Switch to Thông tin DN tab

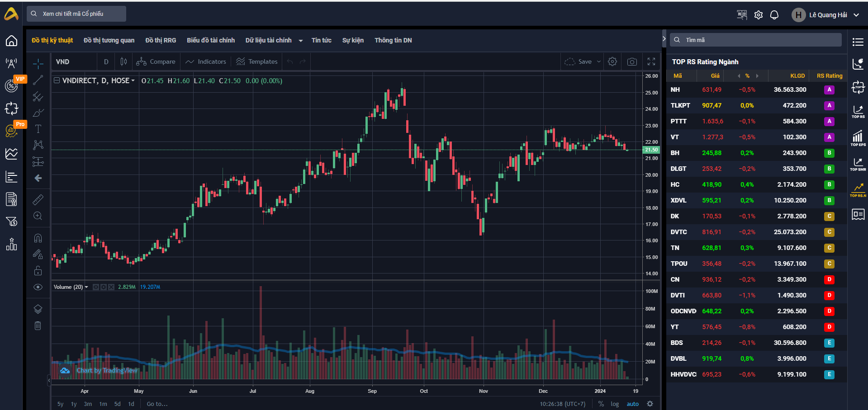point(393,40)
